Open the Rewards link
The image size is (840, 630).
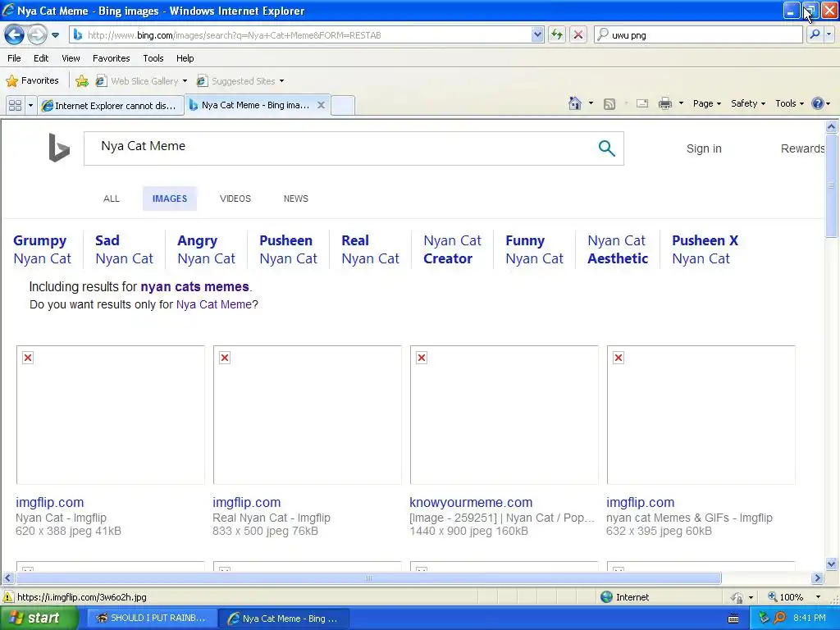pyautogui.click(x=802, y=149)
